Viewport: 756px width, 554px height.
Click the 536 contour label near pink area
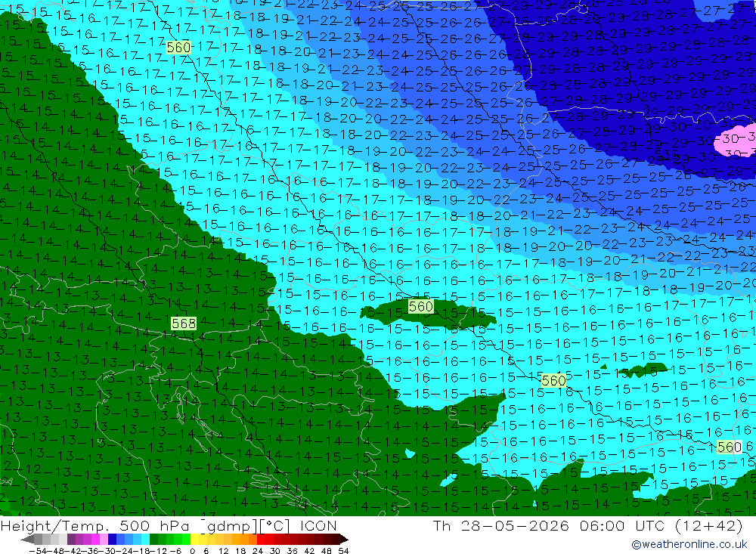point(667,155)
